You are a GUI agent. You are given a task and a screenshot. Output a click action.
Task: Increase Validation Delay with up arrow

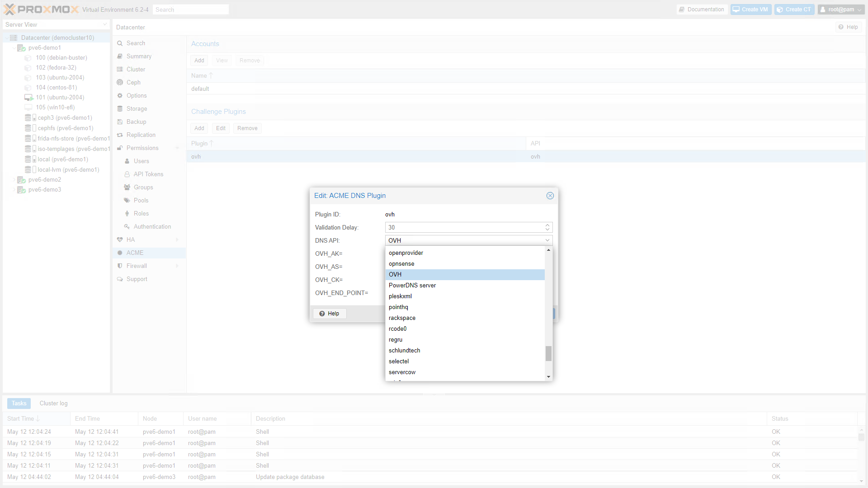[x=547, y=225]
